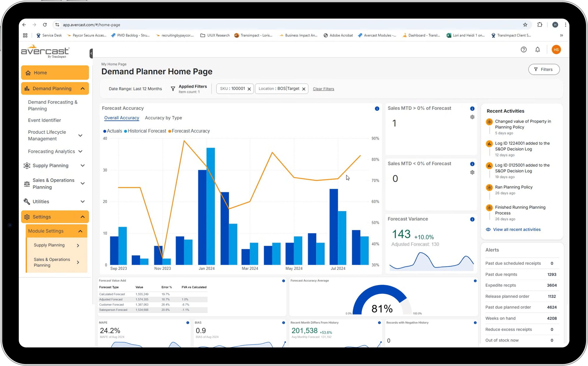This screenshot has width=588, height=366.
Task: Click info icon on Sales MTD < 0% card
Action: tap(472, 164)
